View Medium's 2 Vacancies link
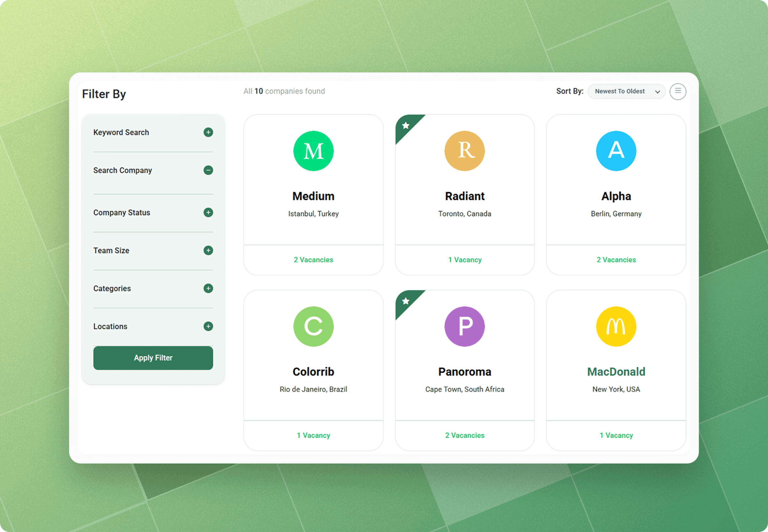 coord(313,260)
